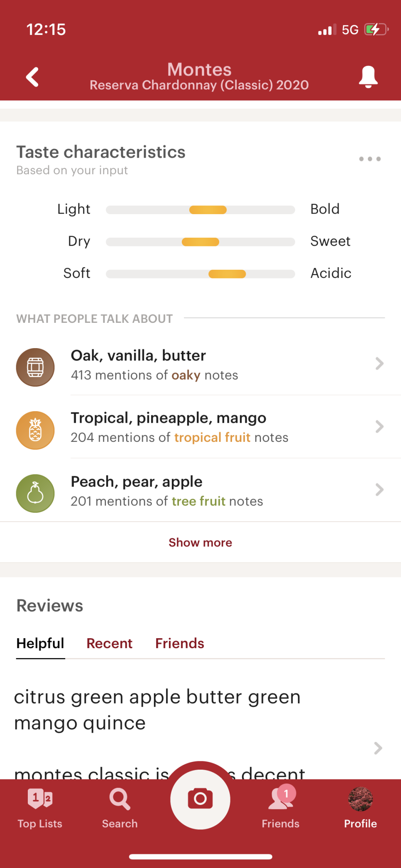
Task: Adjust the Light to Bold slider
Action: pyautogui.click(x=200, y=210)
